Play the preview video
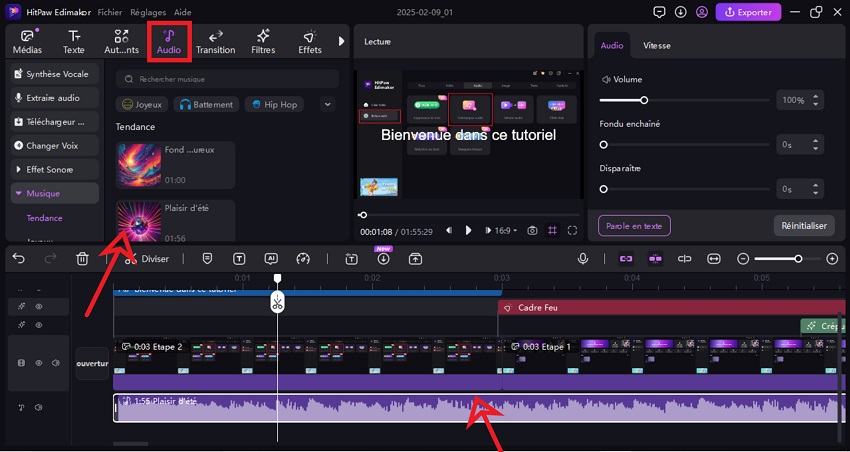Image resolution: width=850 pixels, height=452 pixels. (468, 231)
